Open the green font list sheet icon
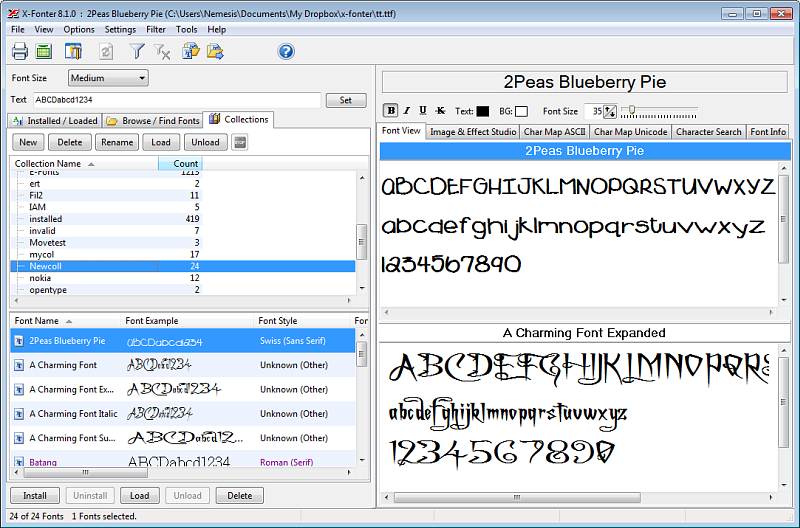 [44, 51]
